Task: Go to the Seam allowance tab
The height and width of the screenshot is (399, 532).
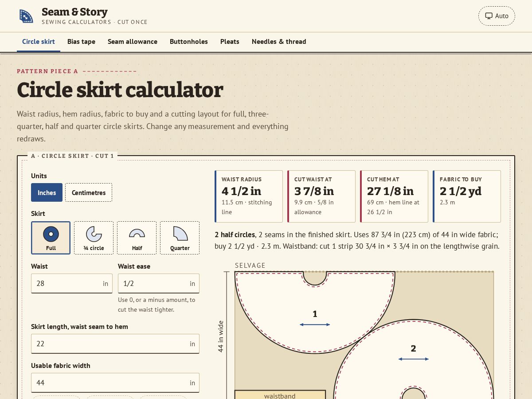Action: (133, 42)
